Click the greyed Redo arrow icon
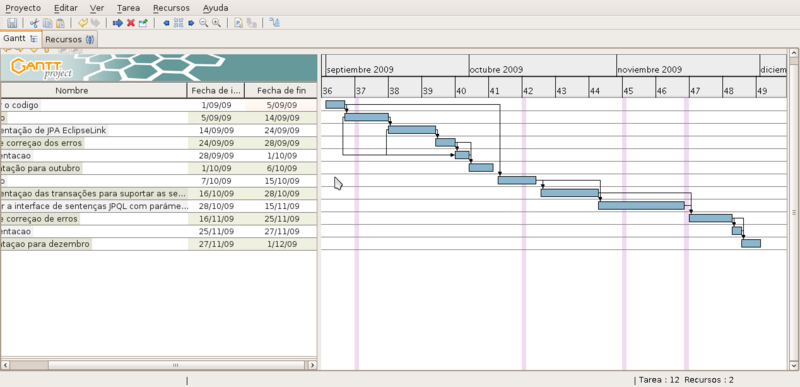The width and height of the screenshot is (800, 387). click(x=95, y=23)
